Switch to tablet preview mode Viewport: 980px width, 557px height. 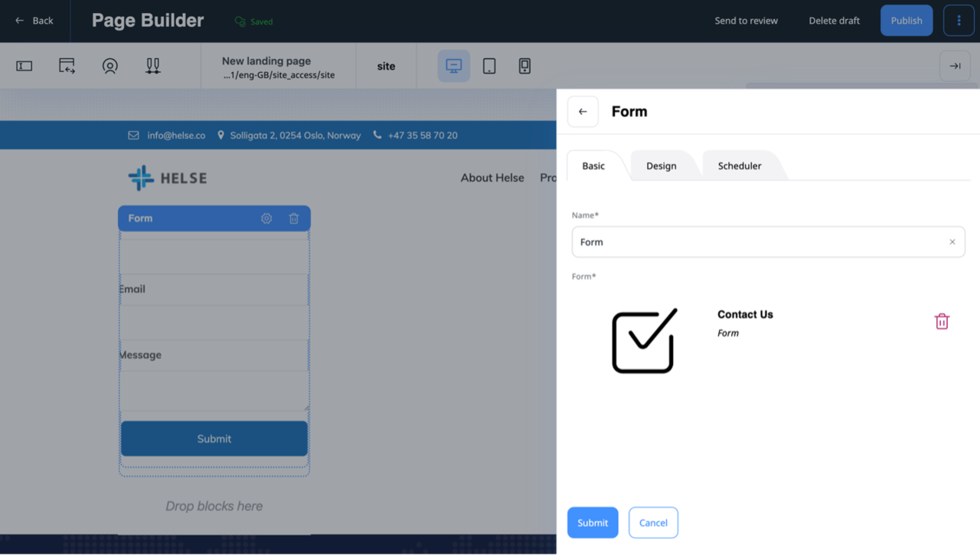(489, 66)
